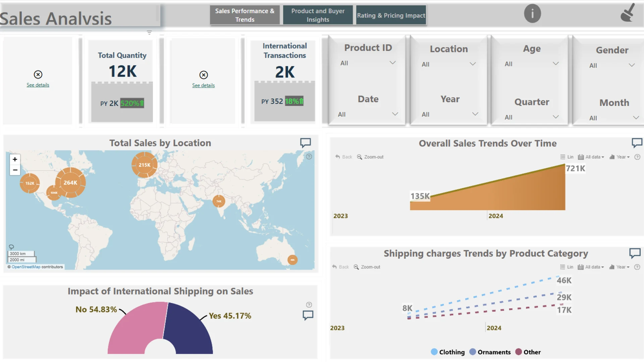644x362 pixels.
Task: Click the 721K data label
Action: [x=576, y=168]
